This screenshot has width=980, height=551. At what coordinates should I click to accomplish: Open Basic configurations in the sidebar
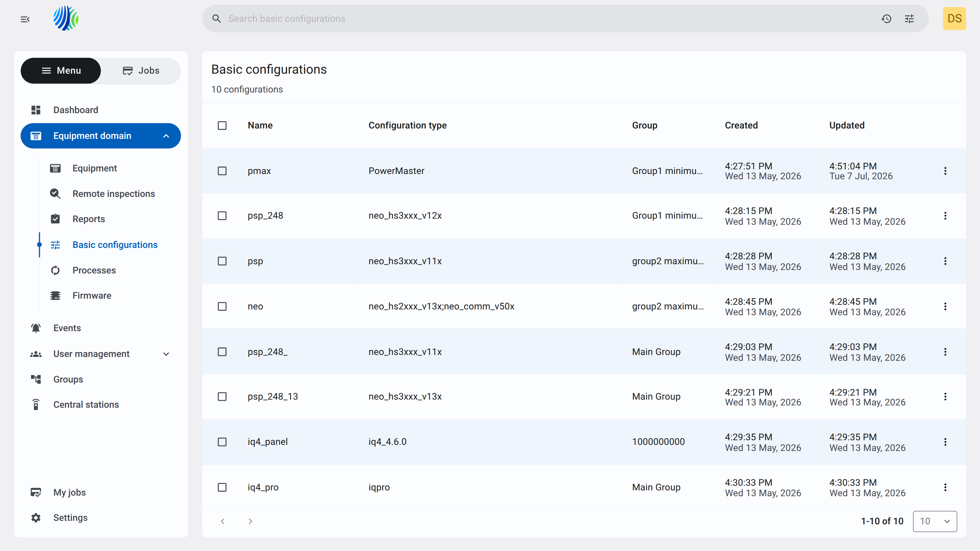point(115,245)
